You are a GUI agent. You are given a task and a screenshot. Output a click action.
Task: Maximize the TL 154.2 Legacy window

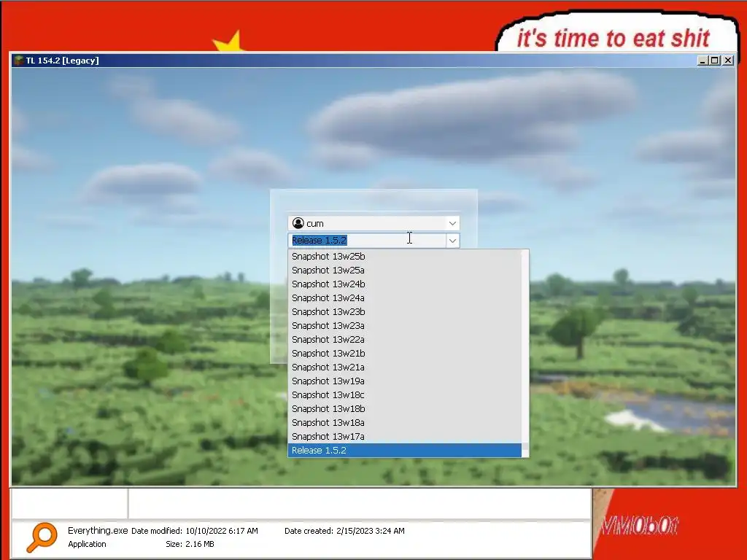tap(715, 61)
